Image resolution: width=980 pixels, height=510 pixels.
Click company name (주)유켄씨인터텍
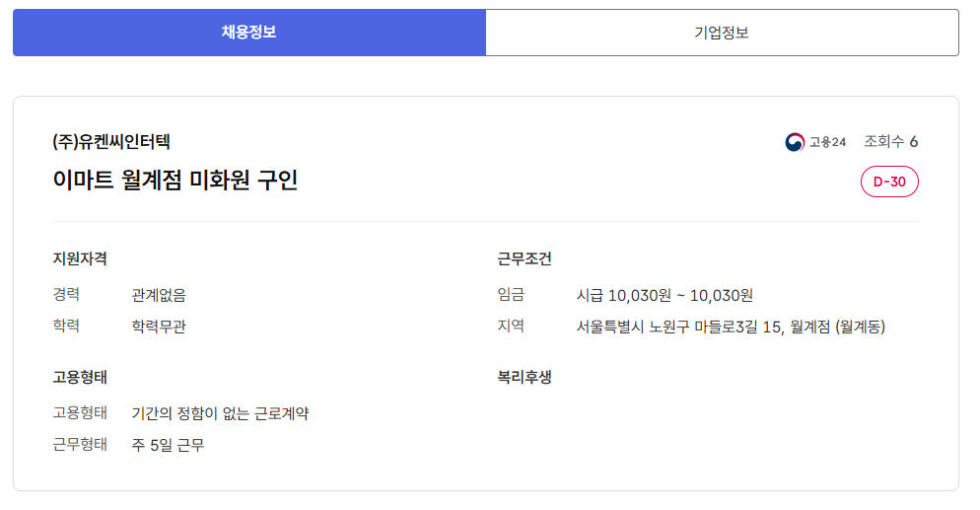pos(111,141)
